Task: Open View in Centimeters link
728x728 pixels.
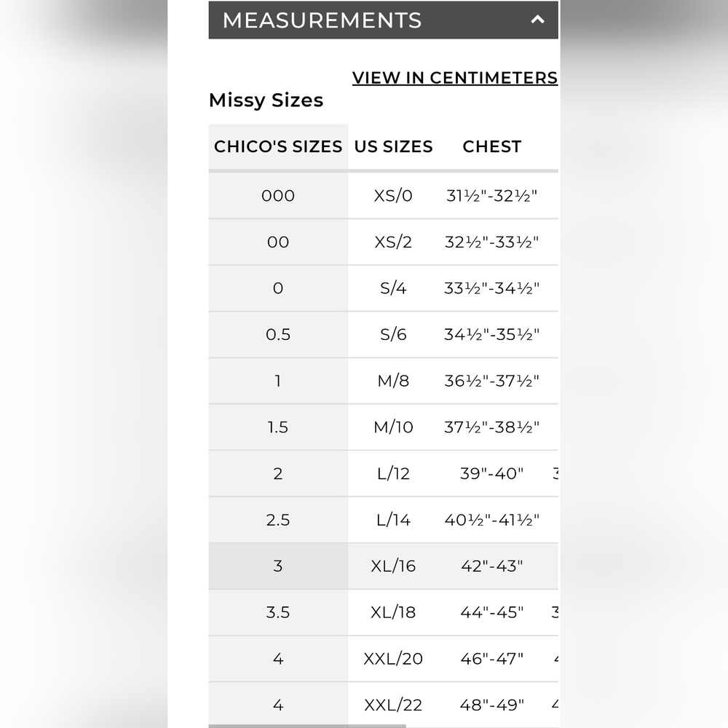Action: pyautogui.click(x=454, y=78)
